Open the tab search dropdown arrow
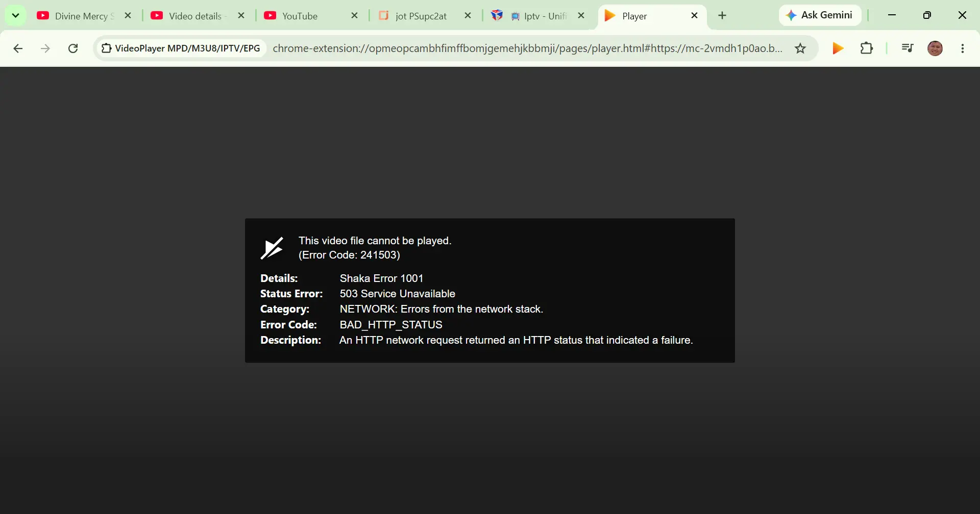This screenshot has width=980, height=514. [x=15, y=16]
